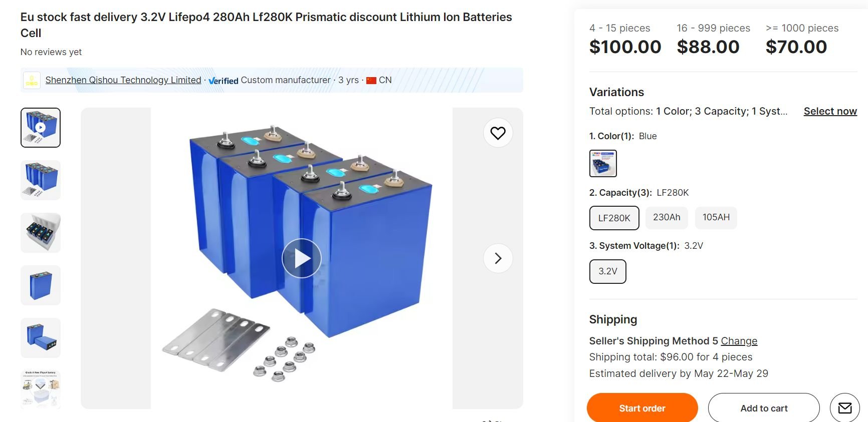Show boxed batteries thumbnail image
Image resolution: width=868 pixels, height=422 pixels.
pyautogui.click(x=41, y=233)
